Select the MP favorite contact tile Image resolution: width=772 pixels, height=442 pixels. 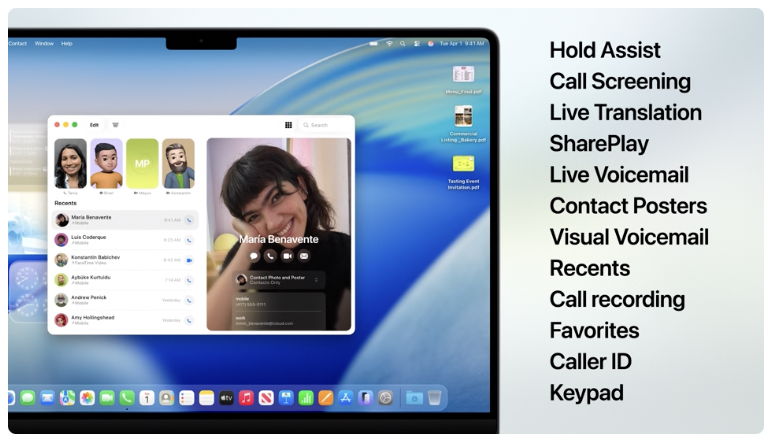(142, 163)
